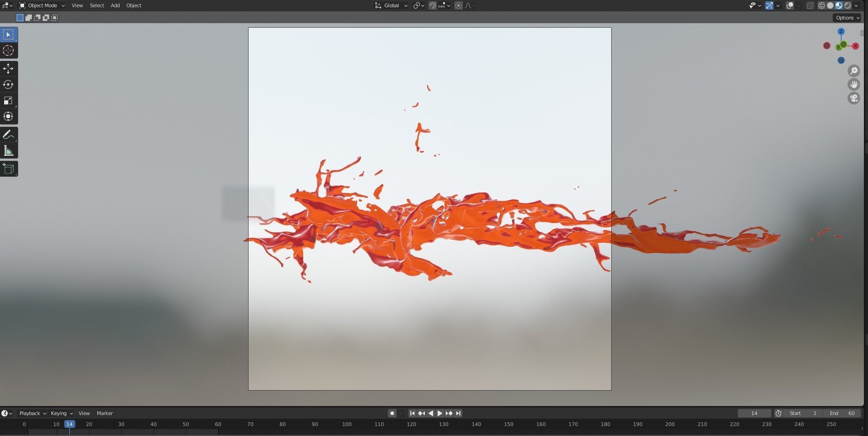Viewport: 868px width, 436px height.
Task: Play the animation forward
Action: click(x=439, y=413)
